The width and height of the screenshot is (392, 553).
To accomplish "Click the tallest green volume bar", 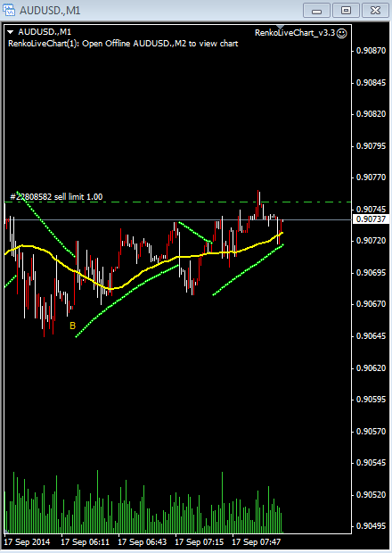I will [x=98, y=501].
